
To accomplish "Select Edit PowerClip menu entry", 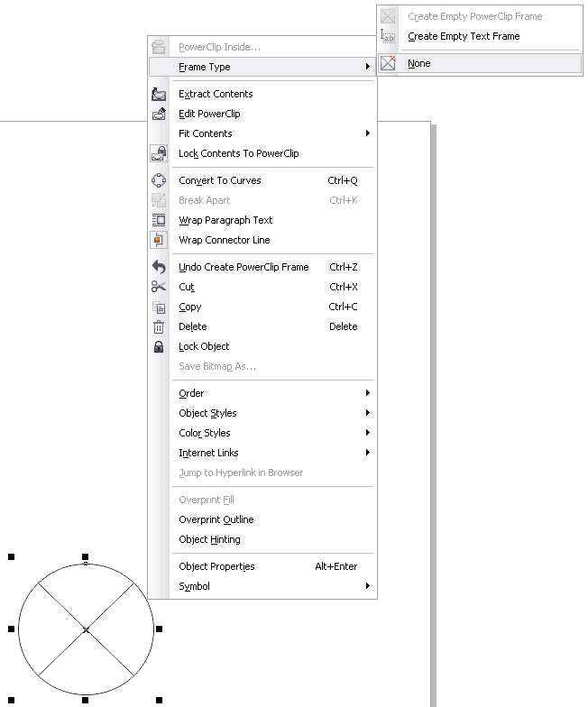I will pyautogui.click(x=262, y=114).
